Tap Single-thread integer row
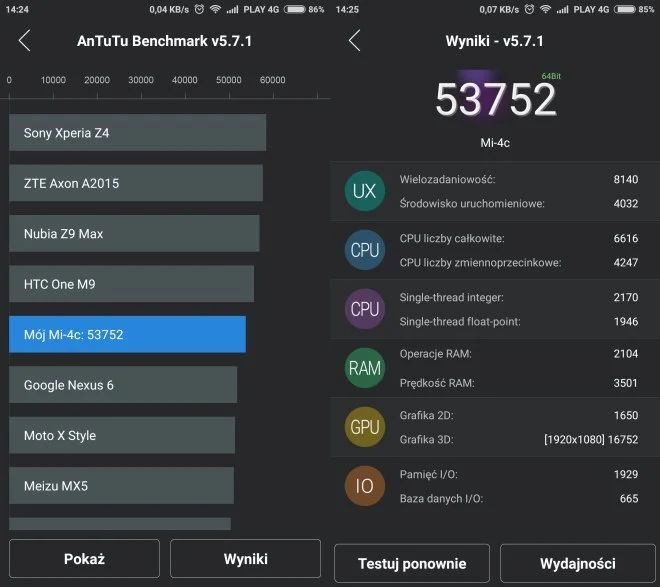The image size is (660, 587). point(519,297)
